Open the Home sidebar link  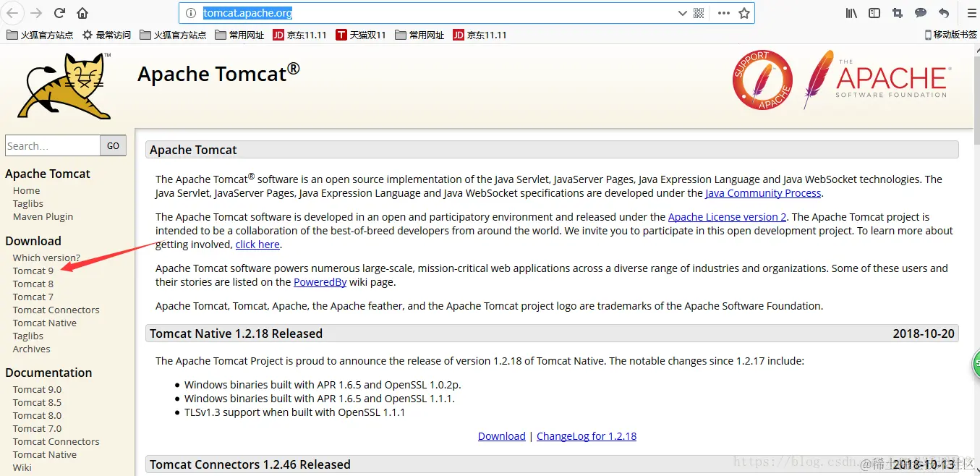(26, 190)
